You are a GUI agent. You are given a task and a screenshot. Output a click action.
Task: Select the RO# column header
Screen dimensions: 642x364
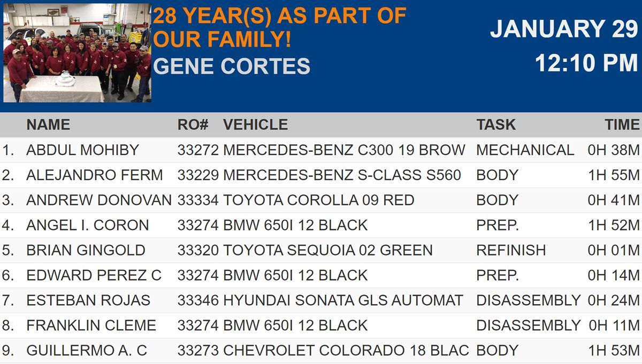click(x=193, y=125)
